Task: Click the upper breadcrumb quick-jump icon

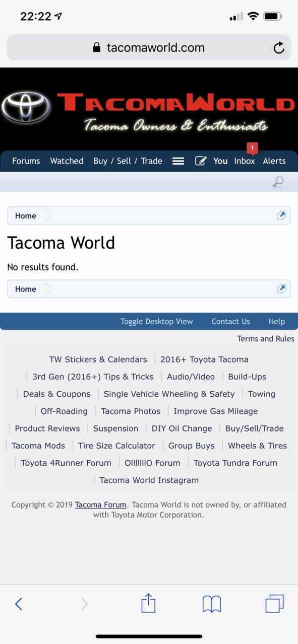Action: [281, 216]
